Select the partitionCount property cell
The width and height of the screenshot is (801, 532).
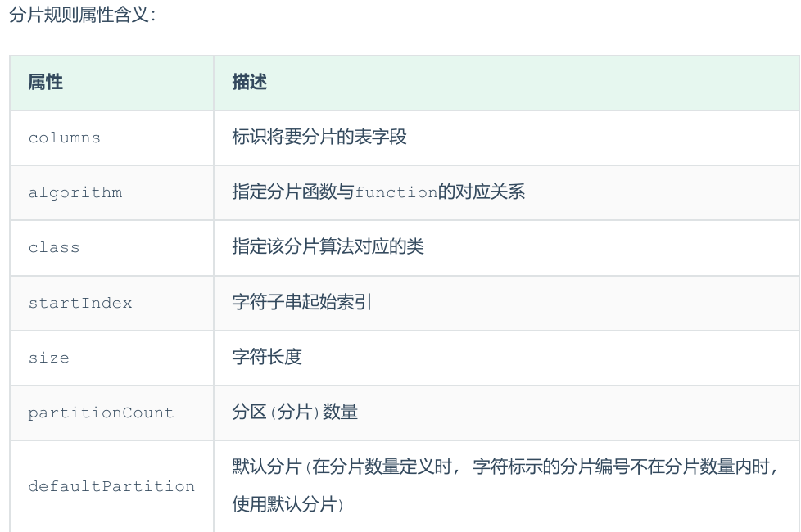(101, 413)
